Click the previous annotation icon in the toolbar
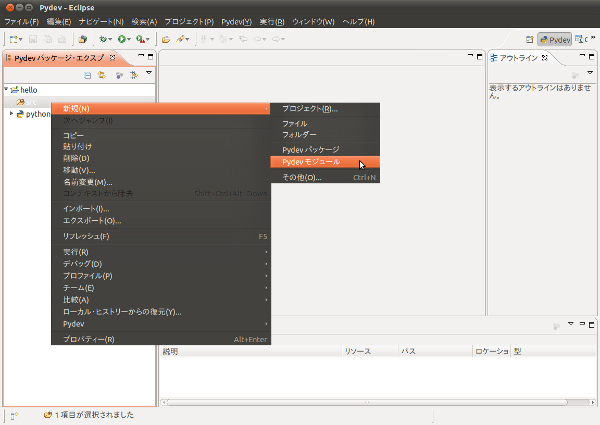The height and width of the screenshot is (425, 600). click(223, 39)
